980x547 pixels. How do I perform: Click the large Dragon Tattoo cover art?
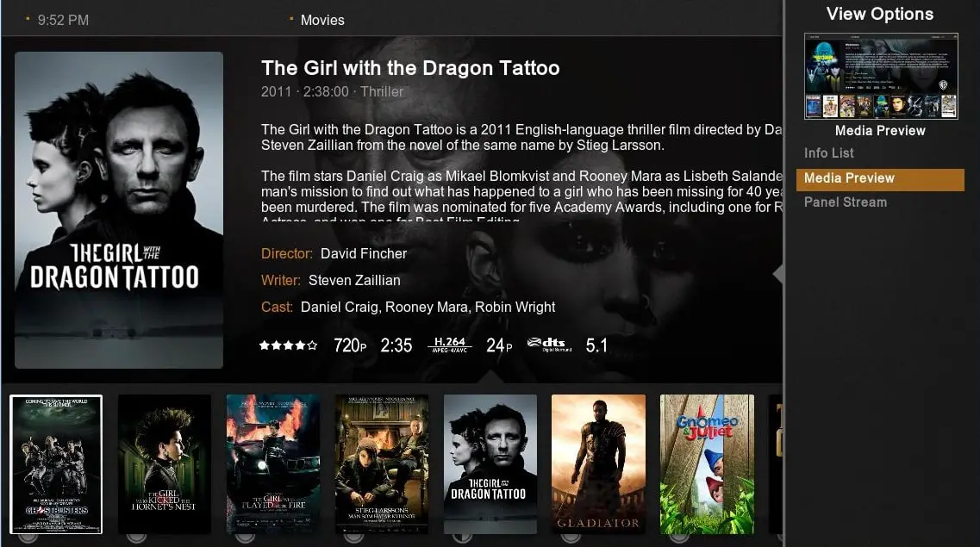pyautogui.click(x=119, y=210)
